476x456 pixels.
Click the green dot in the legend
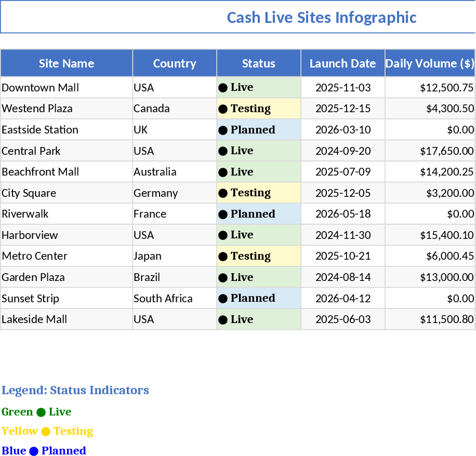pyautogui.click(x=41, y=412)
